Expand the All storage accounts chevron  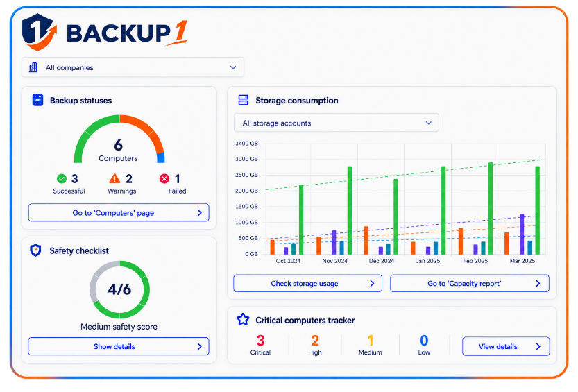pyautogui.click(x=428, y=123)
